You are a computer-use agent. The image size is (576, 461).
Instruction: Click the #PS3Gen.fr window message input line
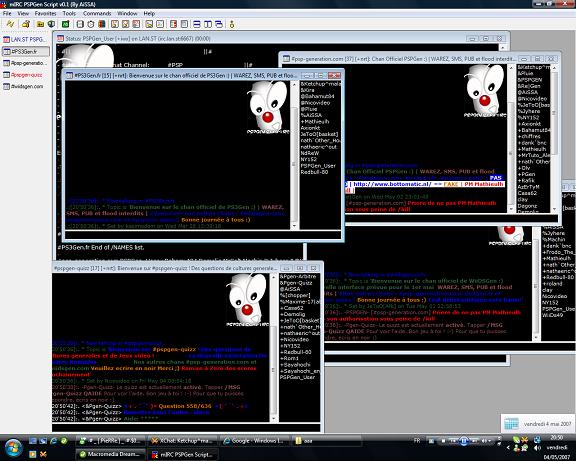point(203,235)
